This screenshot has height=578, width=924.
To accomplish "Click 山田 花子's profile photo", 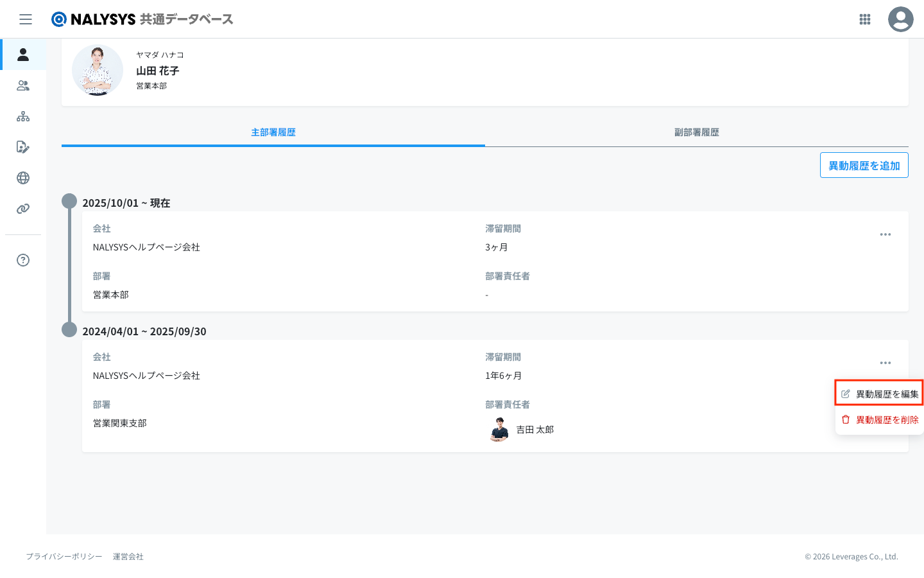I will click(x=98, y=70).
